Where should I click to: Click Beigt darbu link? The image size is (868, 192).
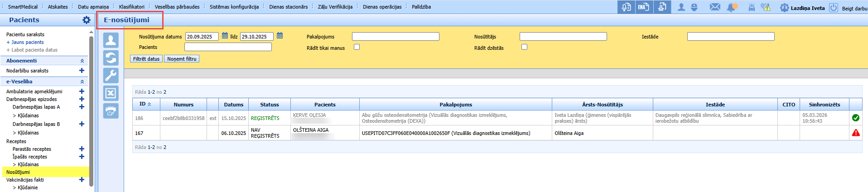pyautogui.click(x=854, y=8)
